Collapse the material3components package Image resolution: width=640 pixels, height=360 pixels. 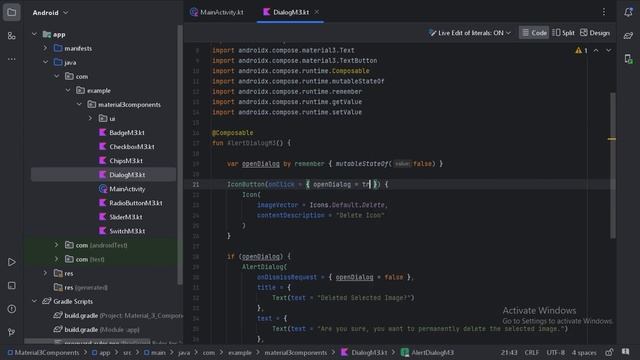[79, 104]
